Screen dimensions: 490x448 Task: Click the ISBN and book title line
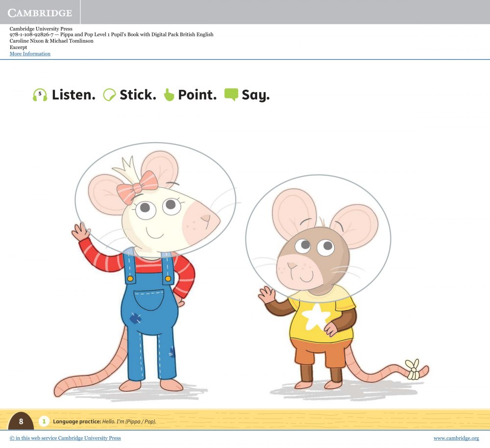tap(111, 35)
